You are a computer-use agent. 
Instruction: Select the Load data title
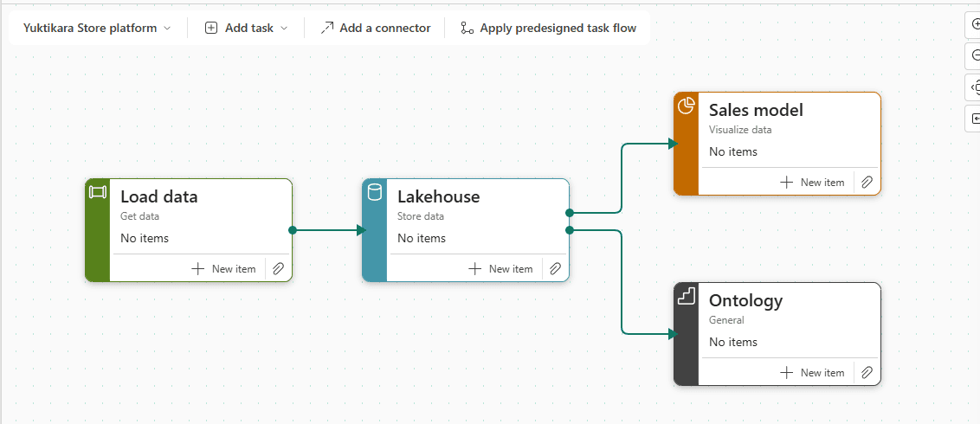pyautogui.click(x=158, y=196)
